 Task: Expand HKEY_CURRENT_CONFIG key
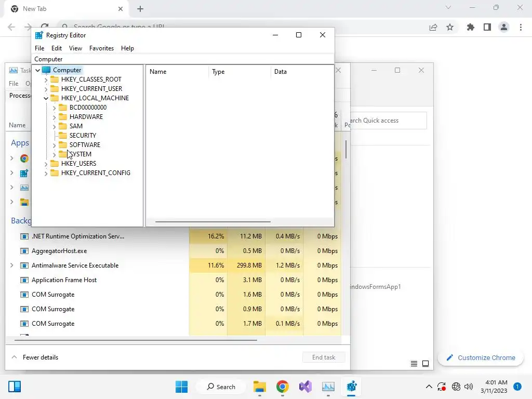pyautogui.click(x=46, y=173)
